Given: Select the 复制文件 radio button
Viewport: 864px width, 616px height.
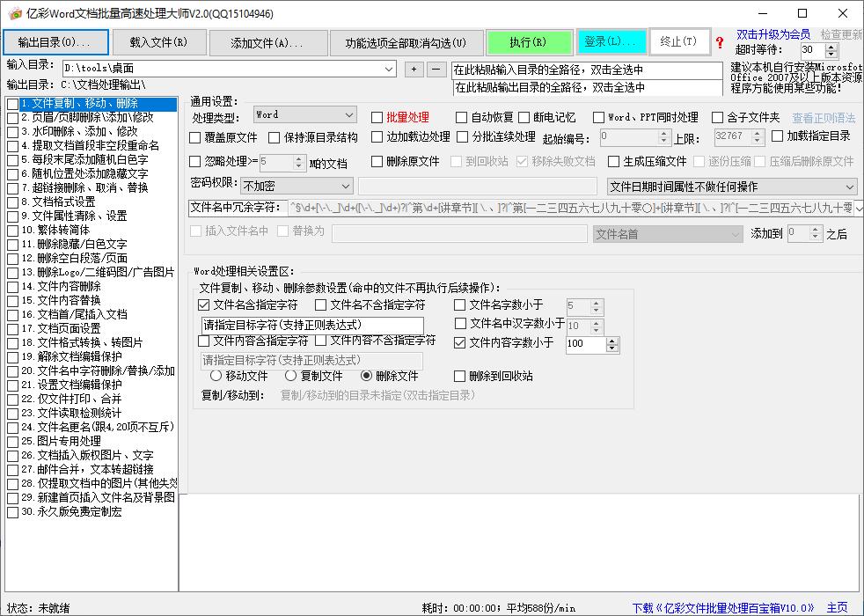Looking at the screenshot, I should [x=291, y=376].
